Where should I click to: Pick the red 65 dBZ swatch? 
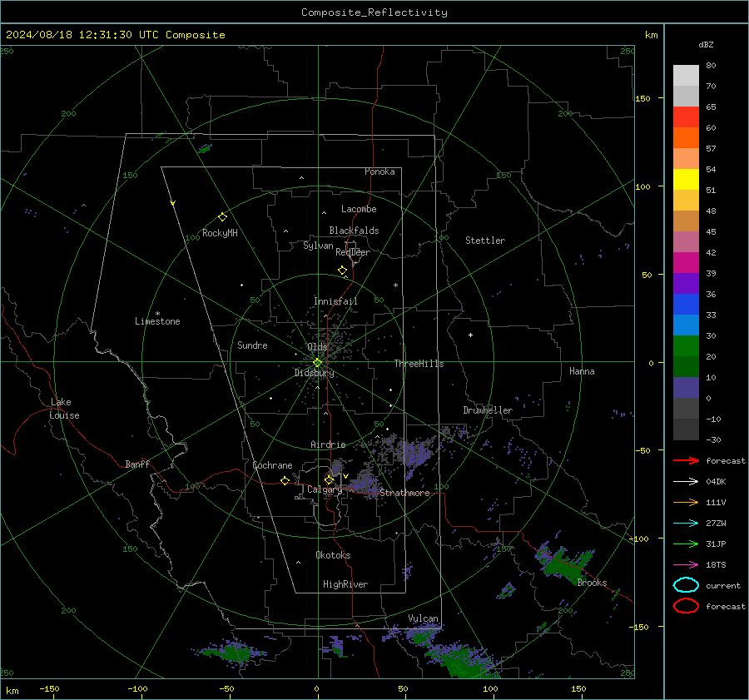coord(686,117)
